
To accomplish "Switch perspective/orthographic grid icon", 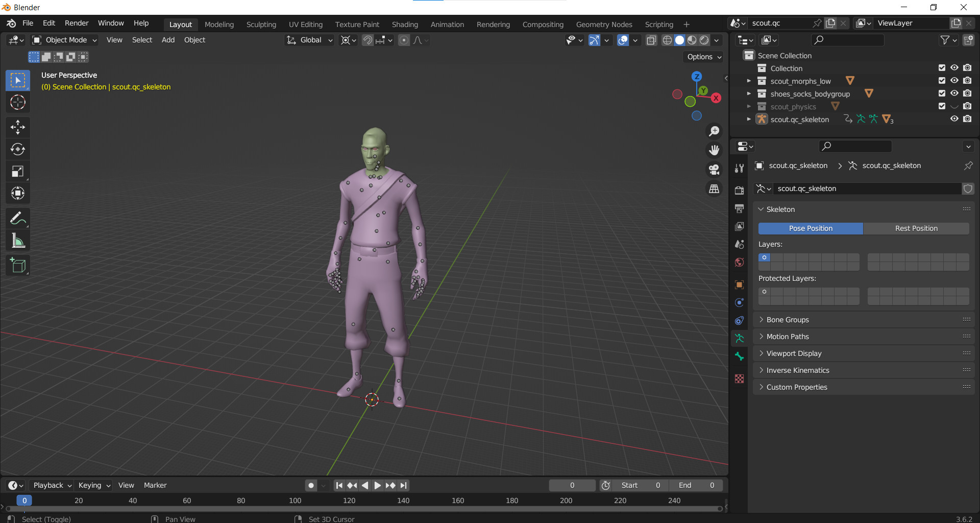I will point(714,189).
